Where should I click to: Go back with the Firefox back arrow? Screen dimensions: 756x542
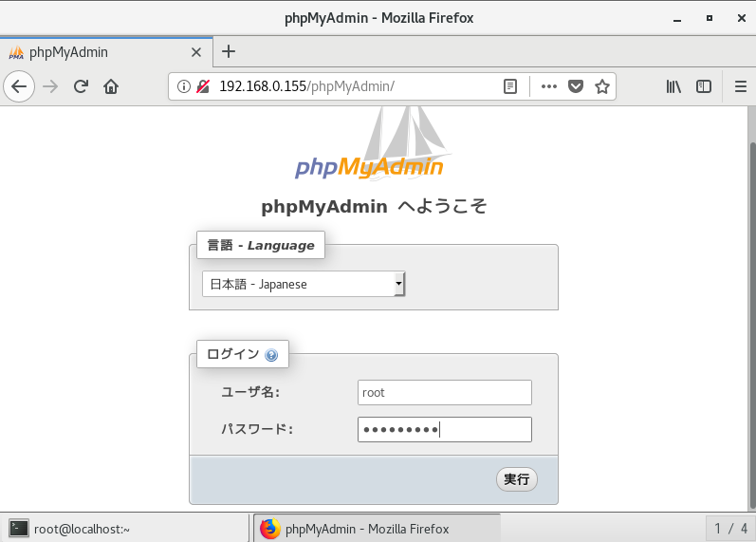click(x=19, y=86)
